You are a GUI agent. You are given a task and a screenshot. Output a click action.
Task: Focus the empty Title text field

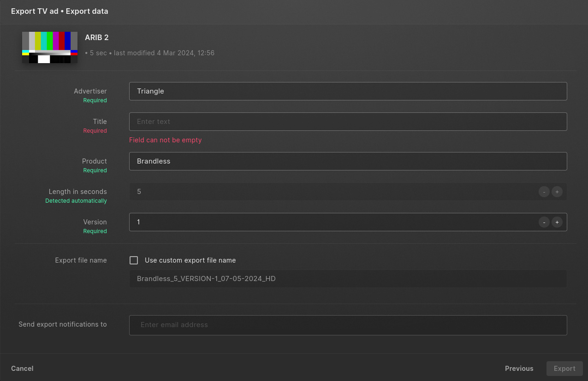click(348, 122)
